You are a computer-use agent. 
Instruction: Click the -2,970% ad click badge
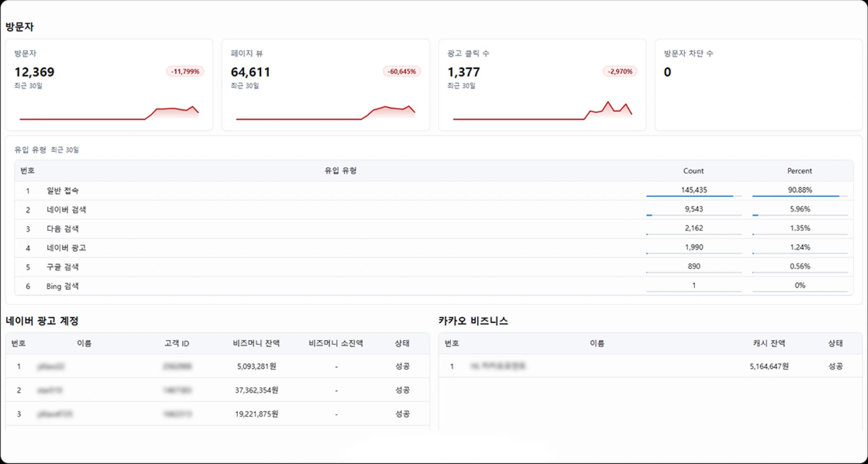click(620, 71)
